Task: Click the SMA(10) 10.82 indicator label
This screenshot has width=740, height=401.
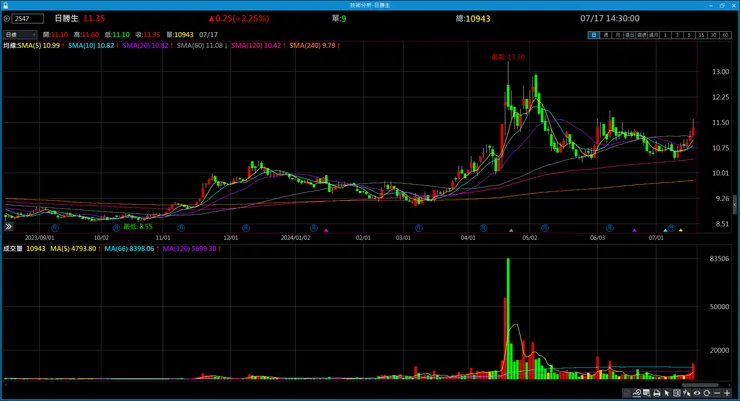Action: click(x=93, y=46)
